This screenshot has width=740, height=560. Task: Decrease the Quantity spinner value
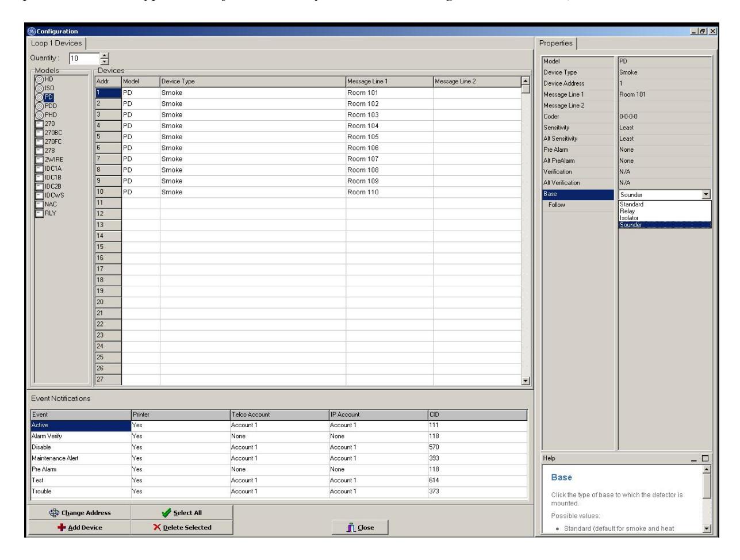coord(104,61)
